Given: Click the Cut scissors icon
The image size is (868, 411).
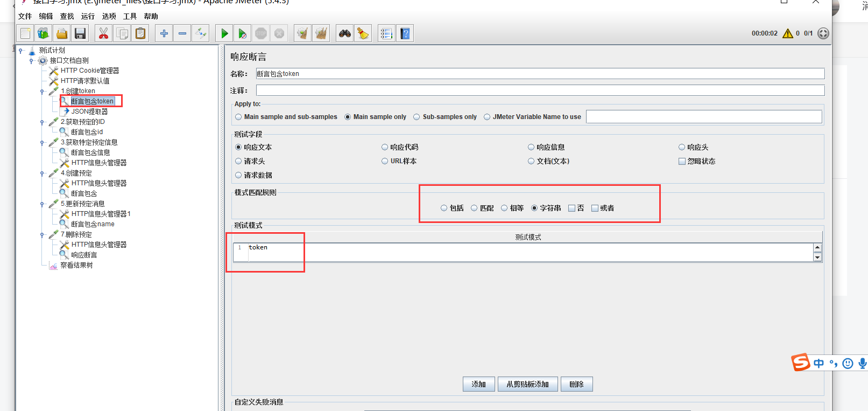Looking at the screenshot, I should (103, 33).
